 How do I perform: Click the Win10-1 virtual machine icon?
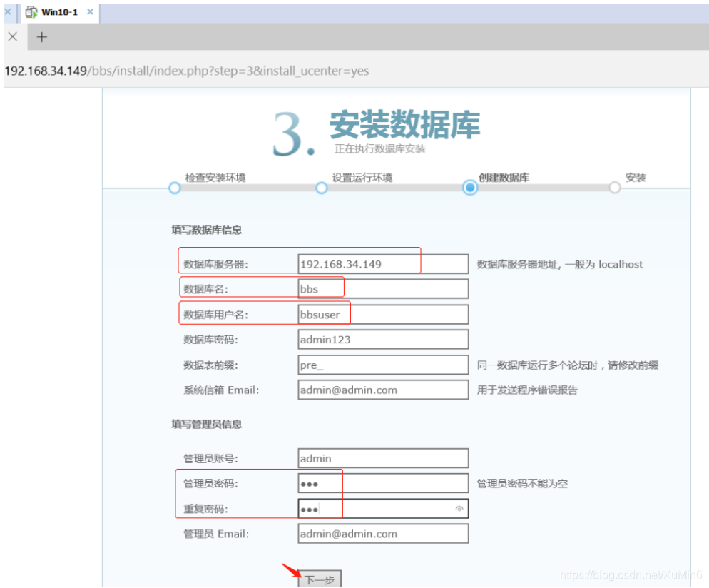[x=31, y=12]
